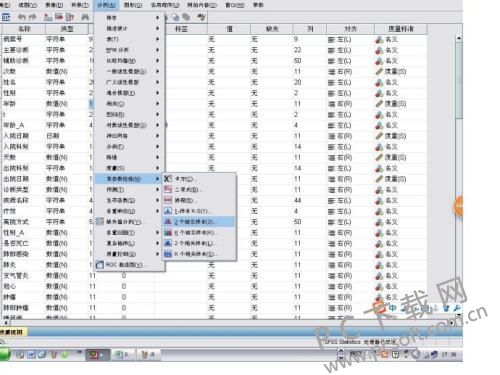Choose K 个相关样本(S) in submenu
The image size is (500, 375).
[199, 254]
